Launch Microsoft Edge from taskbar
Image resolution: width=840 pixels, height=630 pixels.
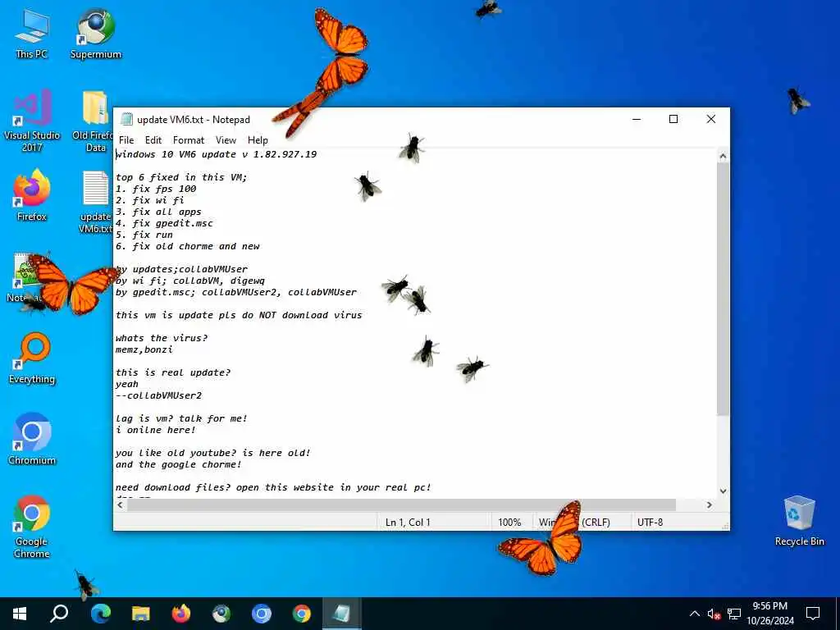tap(100, 614)
